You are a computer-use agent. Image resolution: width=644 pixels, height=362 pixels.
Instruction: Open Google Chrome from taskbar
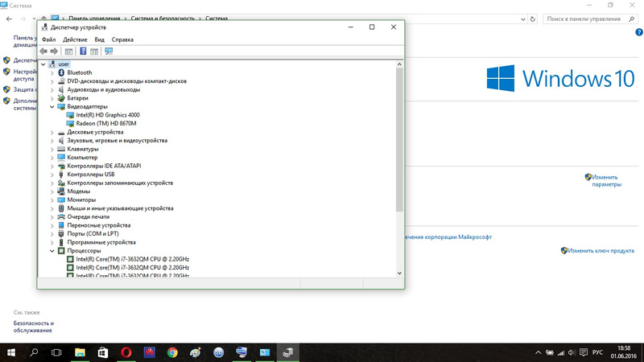pyautogui.click(x=172, y=352)
